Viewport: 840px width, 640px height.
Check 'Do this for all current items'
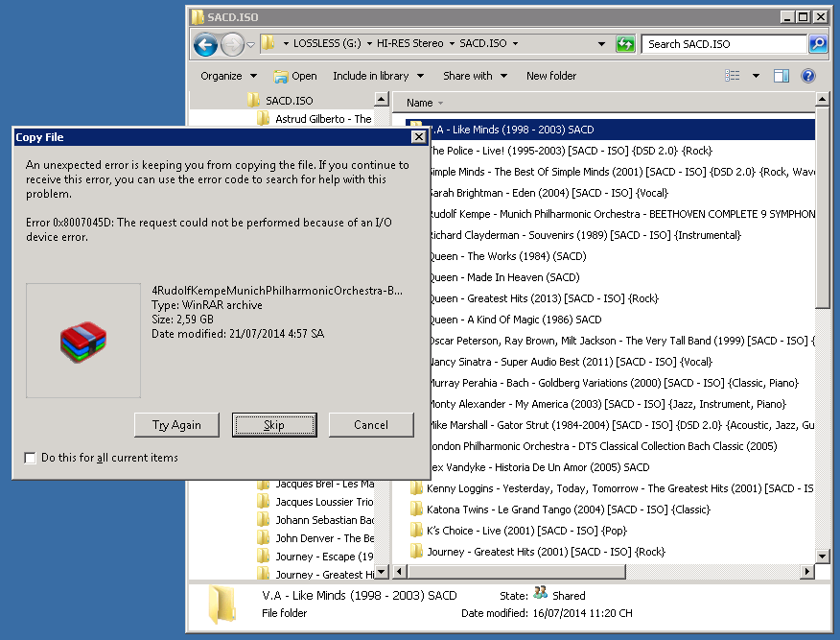(30, 458)
